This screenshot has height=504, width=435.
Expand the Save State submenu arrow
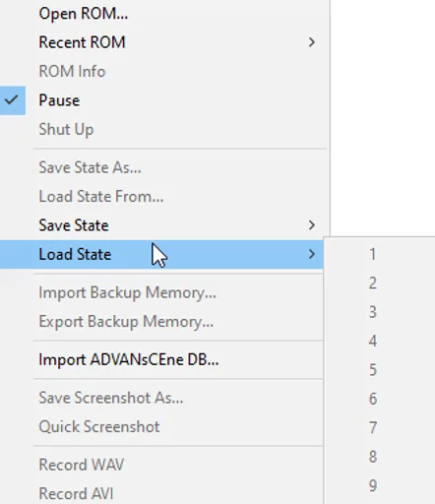312,225
